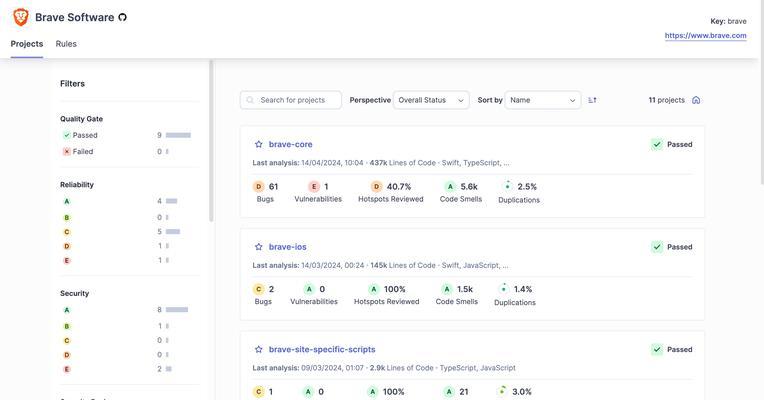Click brave-site-specific-scripts Bugs C badge
This screenshot has height=400, width=764.
click(259, 391)
